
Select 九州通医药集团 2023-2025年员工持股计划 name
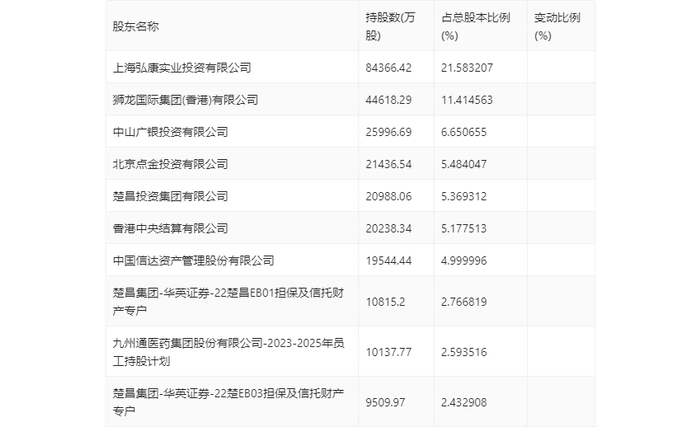tap(228, 352)
